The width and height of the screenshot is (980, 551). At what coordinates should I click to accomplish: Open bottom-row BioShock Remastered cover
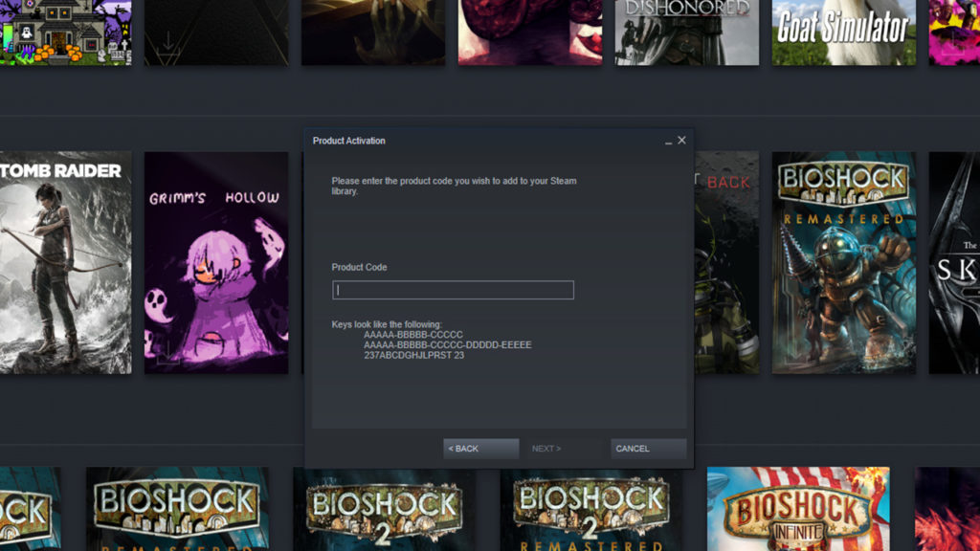point(177,509)
